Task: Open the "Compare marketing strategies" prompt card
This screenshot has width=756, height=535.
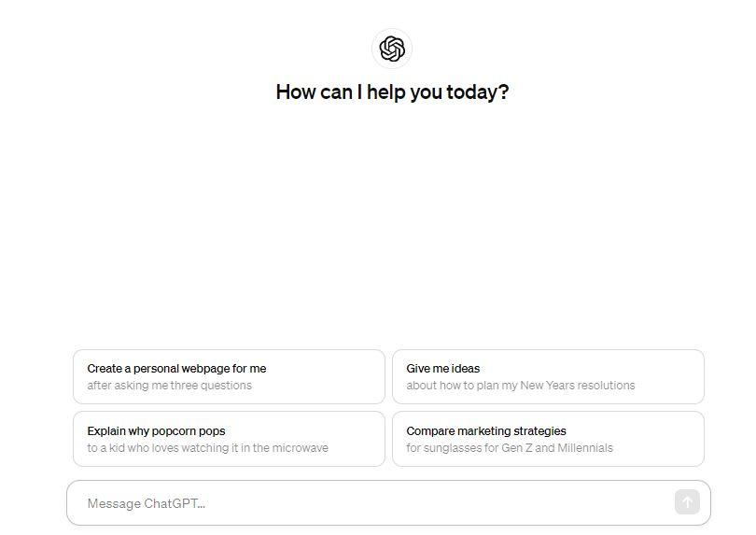Action: 548,439
